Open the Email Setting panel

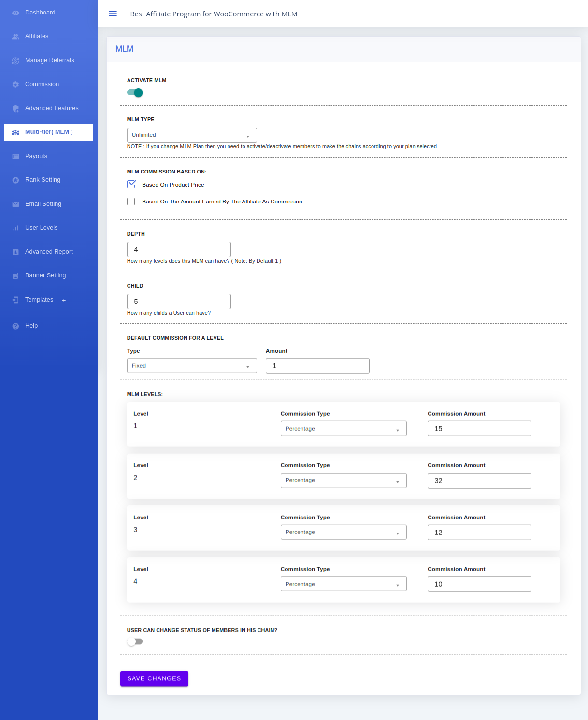pos(43,203)
